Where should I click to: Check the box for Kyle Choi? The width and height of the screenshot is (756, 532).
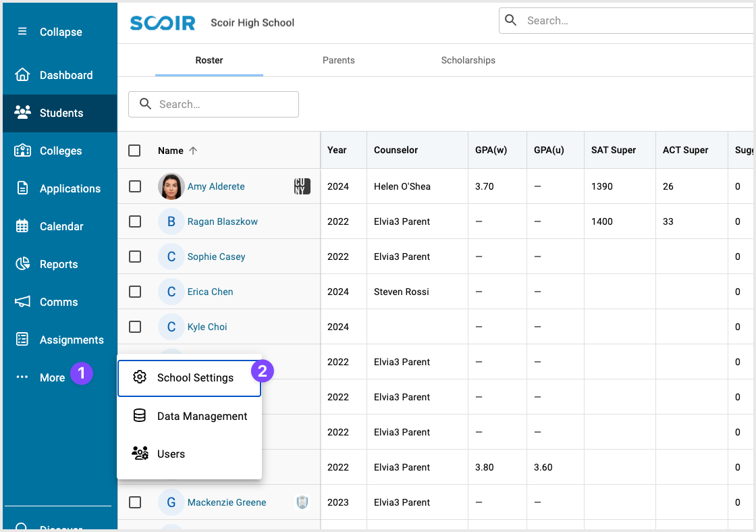(135, 327)
